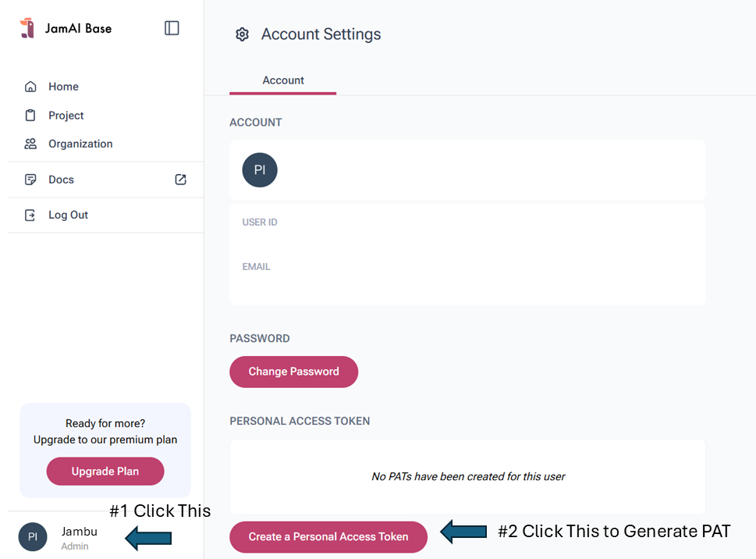This screenshot has height=559, width=756.
Task: Click the Project clipboard icon
Action: point(30,116)
